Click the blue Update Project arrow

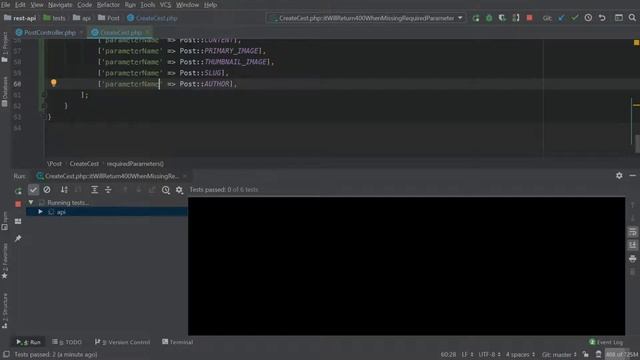point(562,18)
